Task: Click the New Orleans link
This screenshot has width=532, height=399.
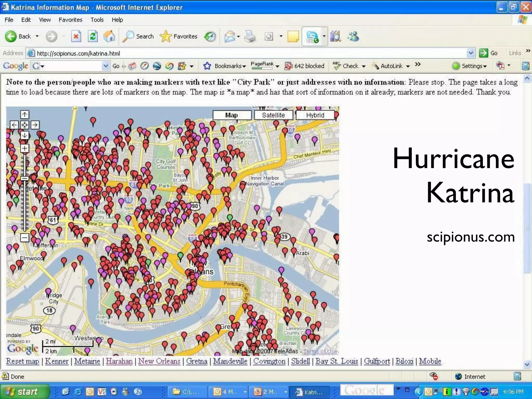Action: pos(159,361)
